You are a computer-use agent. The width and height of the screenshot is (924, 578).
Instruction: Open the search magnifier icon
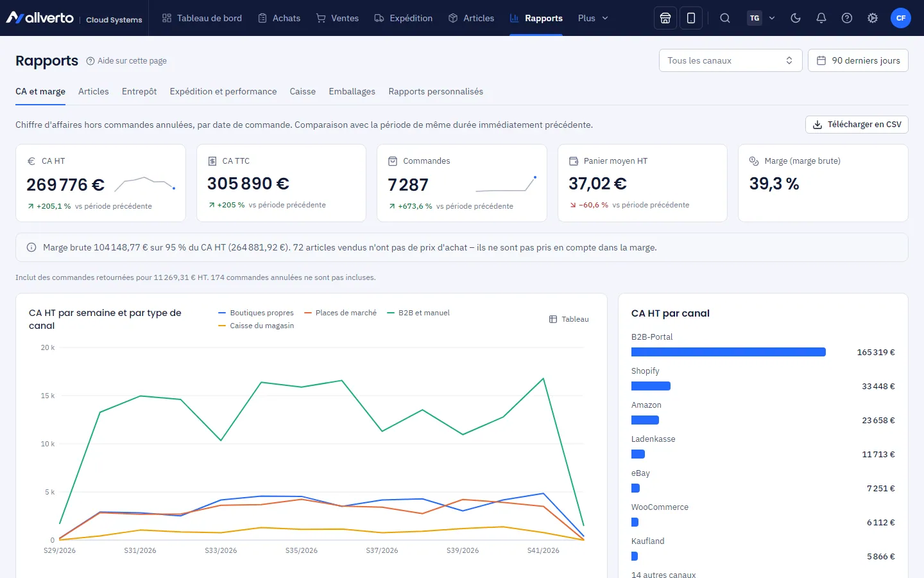coord(725,18)
